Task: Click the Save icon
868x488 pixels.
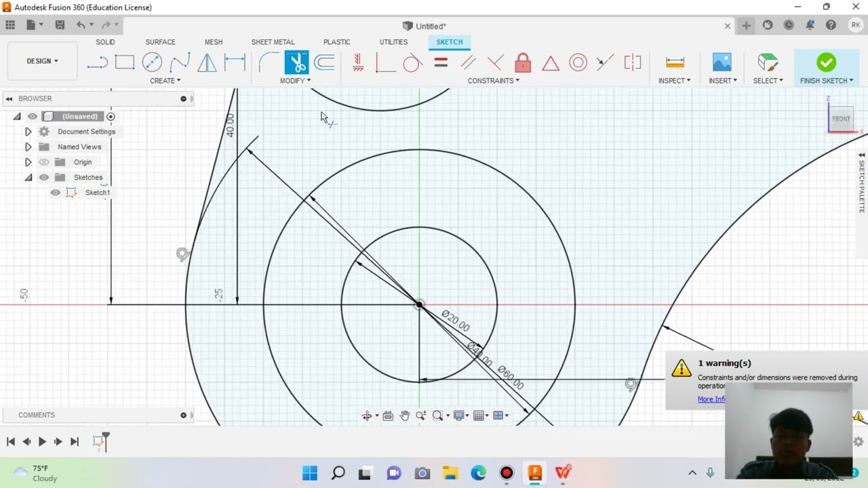Action: [60, 25]
